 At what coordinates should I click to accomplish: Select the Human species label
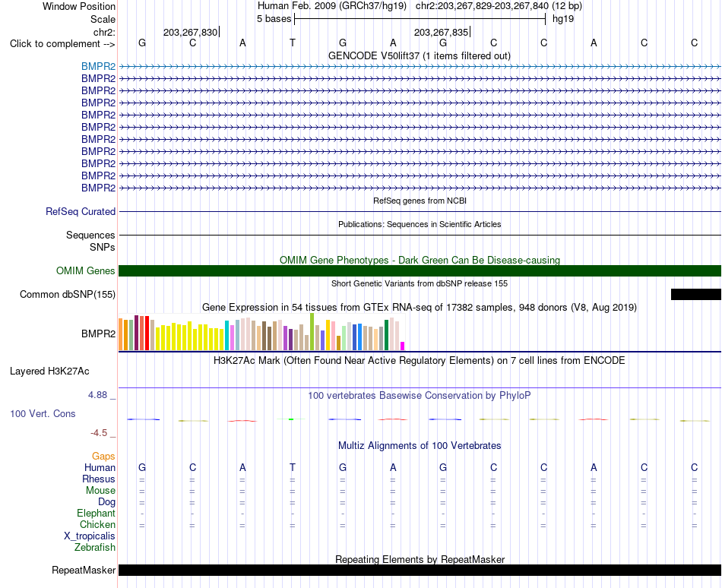100,467
